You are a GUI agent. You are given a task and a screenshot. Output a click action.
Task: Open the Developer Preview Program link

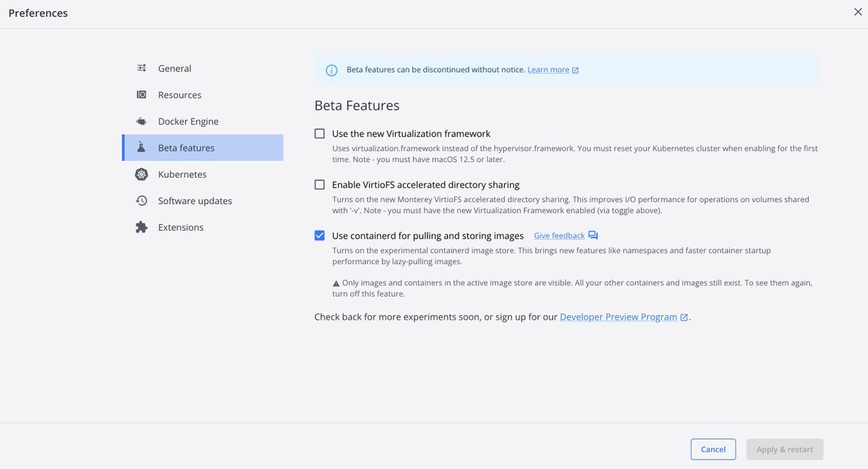click(x=618, y=317)
